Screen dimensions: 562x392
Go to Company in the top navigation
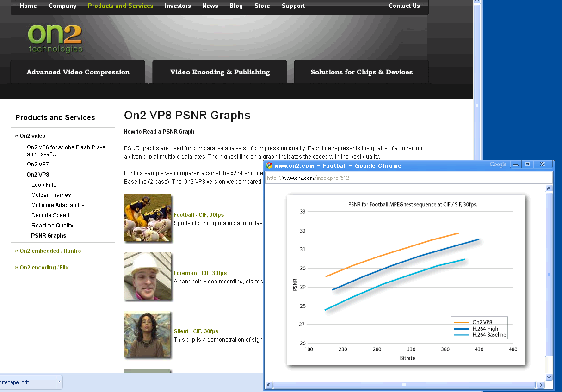(x=62, y=6)
